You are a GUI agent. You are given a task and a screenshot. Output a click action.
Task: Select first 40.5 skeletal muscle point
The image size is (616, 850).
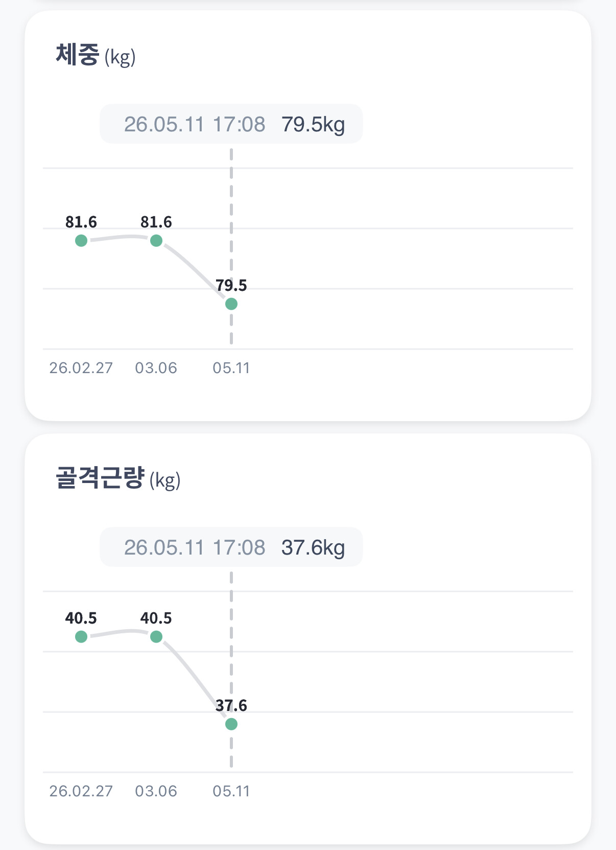81,637
